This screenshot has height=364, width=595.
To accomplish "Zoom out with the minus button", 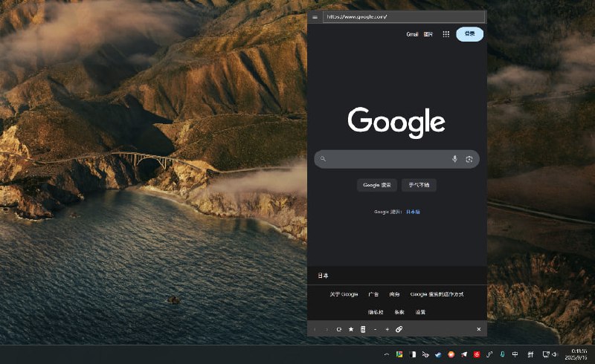I will tap(375, 330).
